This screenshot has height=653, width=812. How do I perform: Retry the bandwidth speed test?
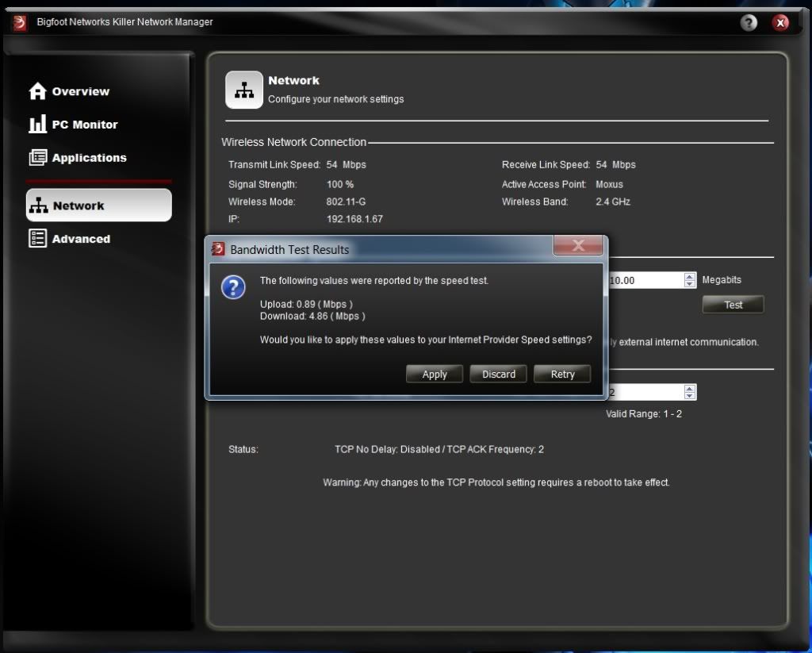point(562,375)
